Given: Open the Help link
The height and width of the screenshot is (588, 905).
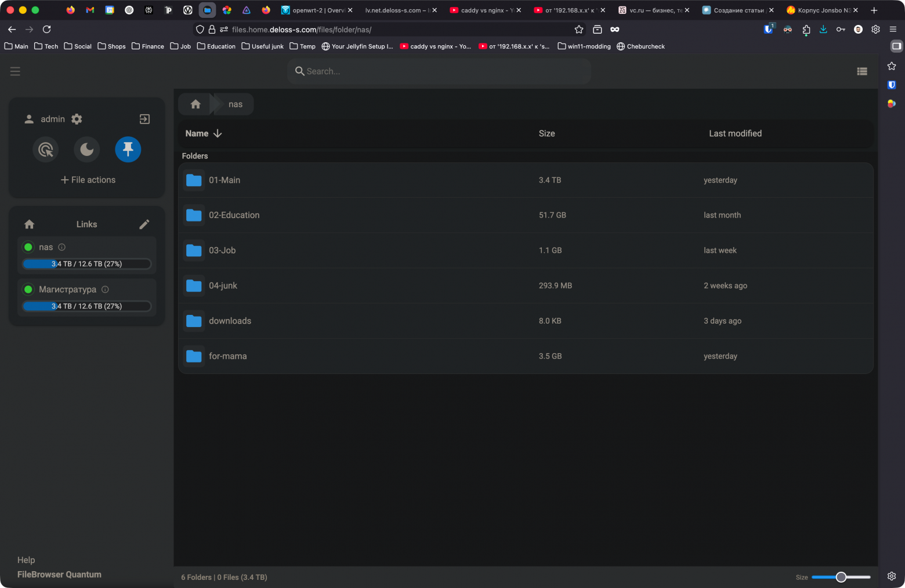Looking at the screenshot, I should 26,560.
